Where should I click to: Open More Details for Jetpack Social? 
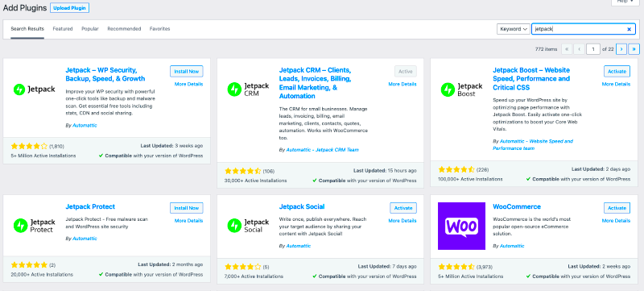[402, 221]
